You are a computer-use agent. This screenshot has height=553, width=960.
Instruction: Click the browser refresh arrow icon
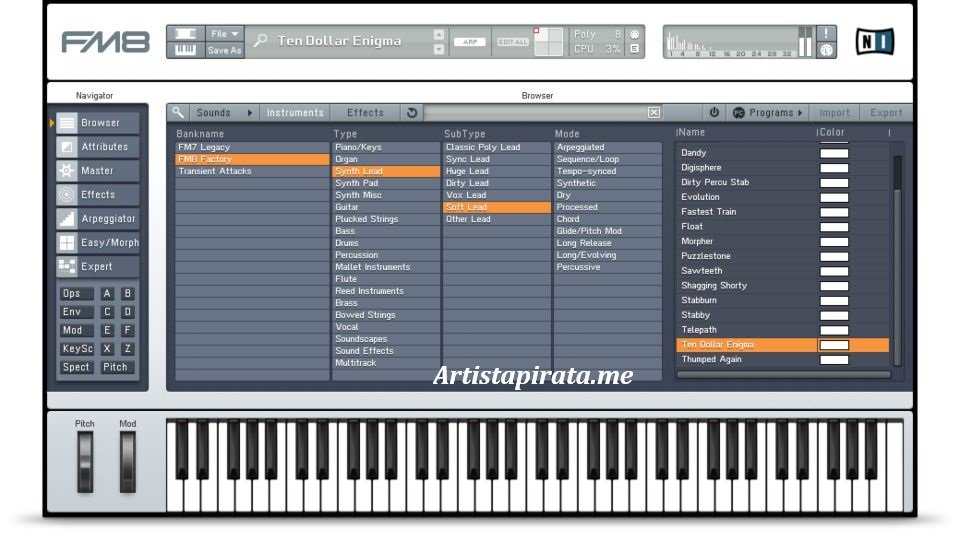411,113
